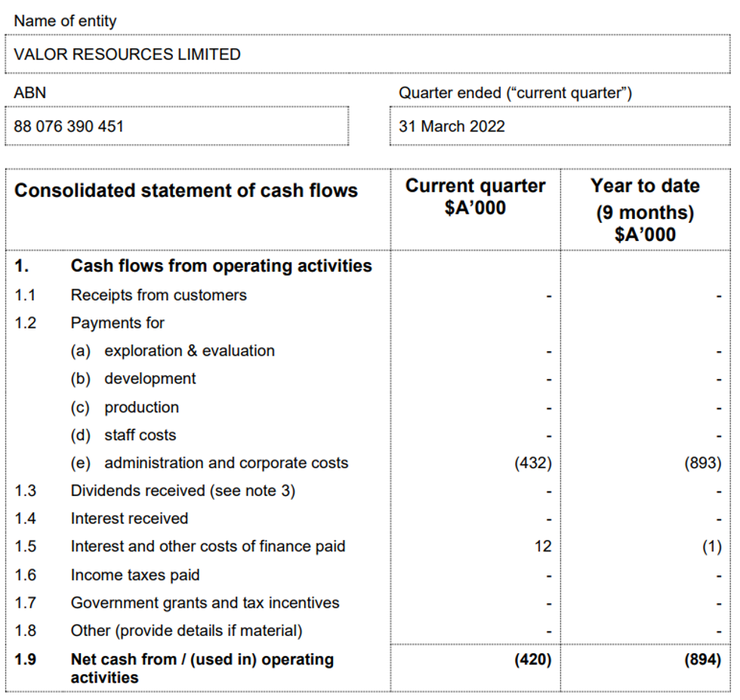Click the Dividends received (see note 3) label
The height and width of the screenshot is (700, 740).
(183, 491)
